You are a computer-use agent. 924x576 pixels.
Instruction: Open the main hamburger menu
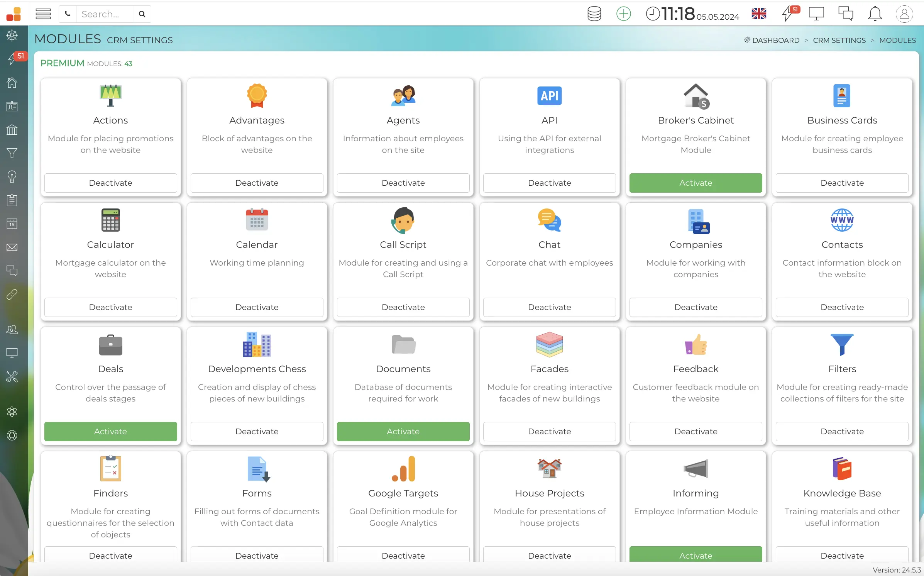click(x=43, y=13)
